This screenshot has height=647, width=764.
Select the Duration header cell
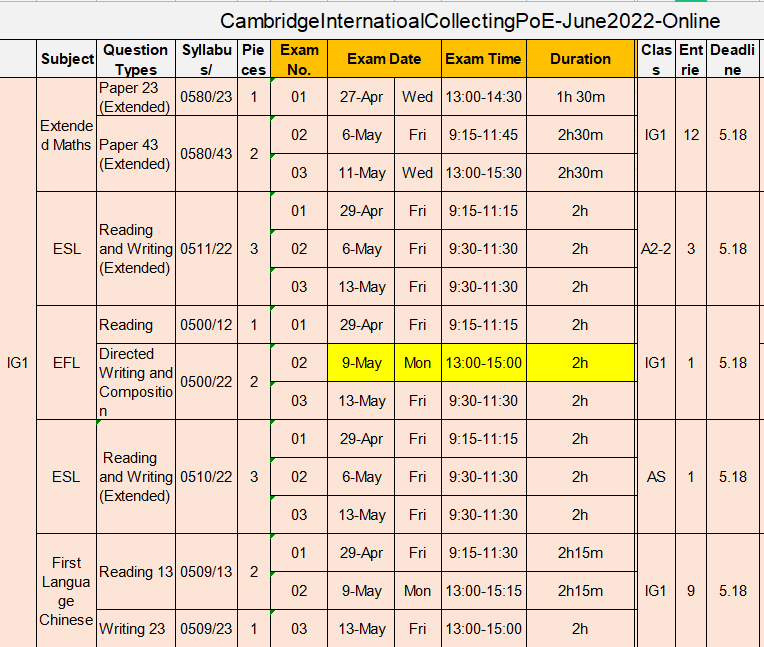(x=581, y=59)
